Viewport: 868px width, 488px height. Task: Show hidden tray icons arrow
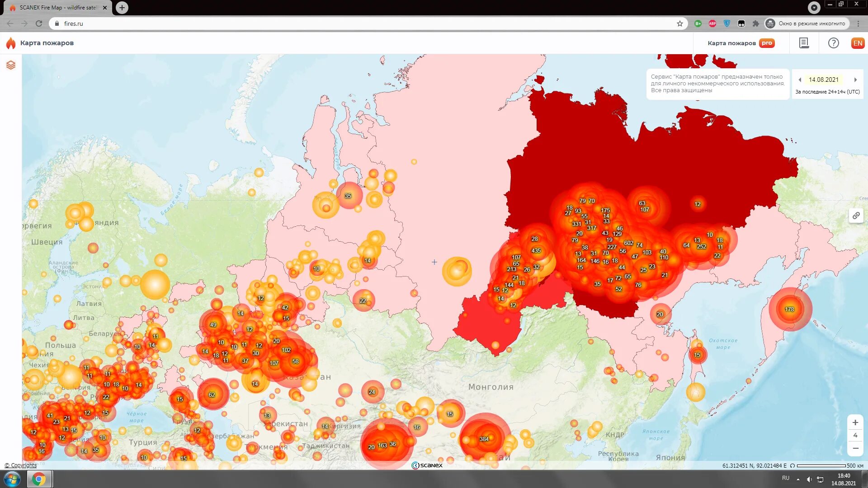798,479
